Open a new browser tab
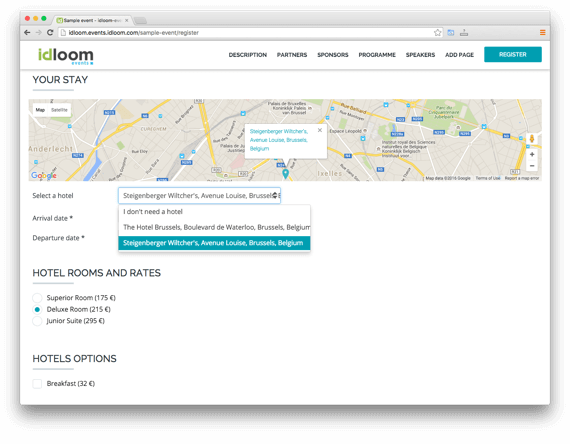This screenshot has height=444, width=570. [x=140, y=20]
